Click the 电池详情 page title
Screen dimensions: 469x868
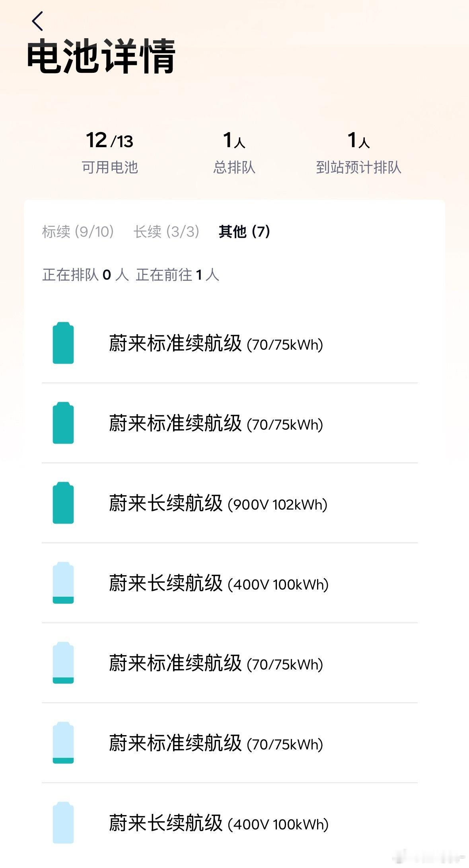101,56
